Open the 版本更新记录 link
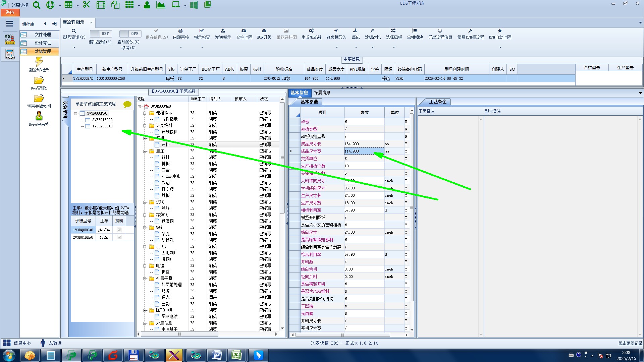 630,343
